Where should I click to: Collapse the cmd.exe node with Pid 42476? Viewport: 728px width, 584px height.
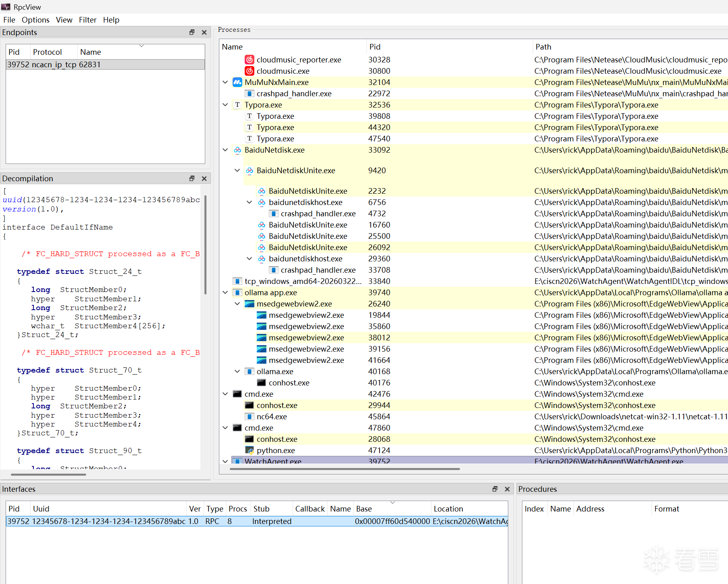tap(225, 394)
